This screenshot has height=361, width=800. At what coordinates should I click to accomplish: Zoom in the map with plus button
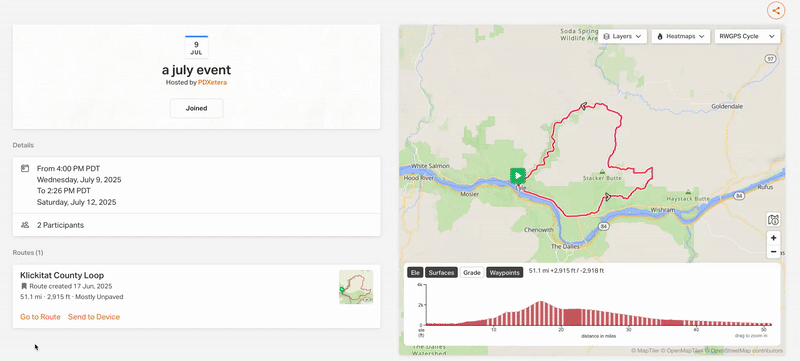773,238
